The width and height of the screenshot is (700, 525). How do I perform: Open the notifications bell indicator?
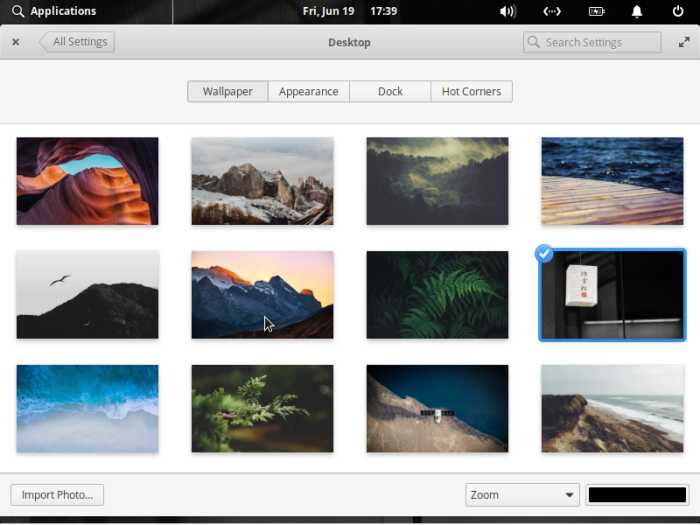coord(637,11)
